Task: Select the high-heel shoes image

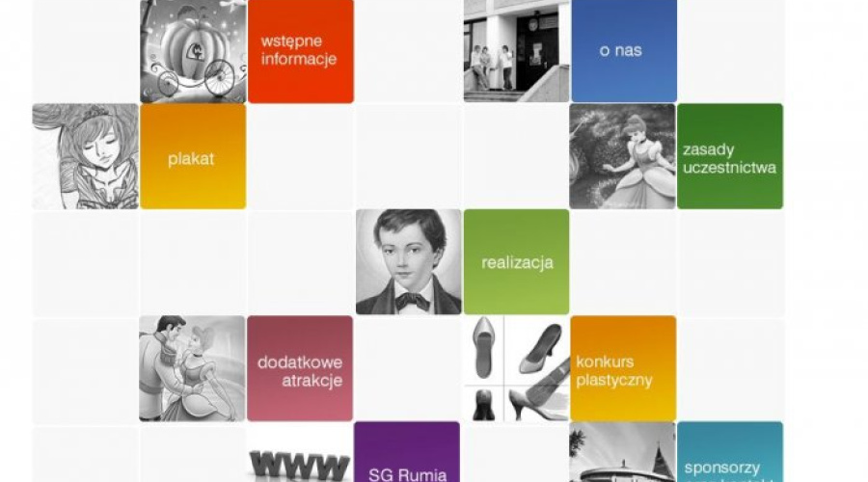Action: click(517, 368)
